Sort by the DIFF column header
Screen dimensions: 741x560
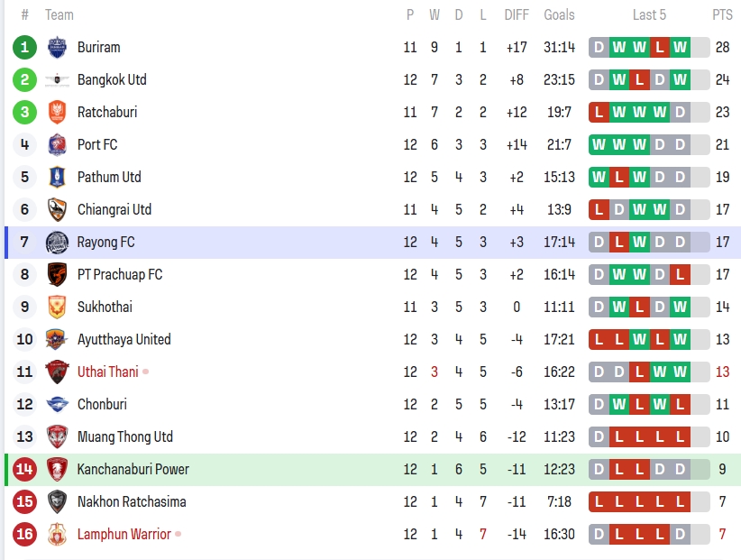[517, 14]
